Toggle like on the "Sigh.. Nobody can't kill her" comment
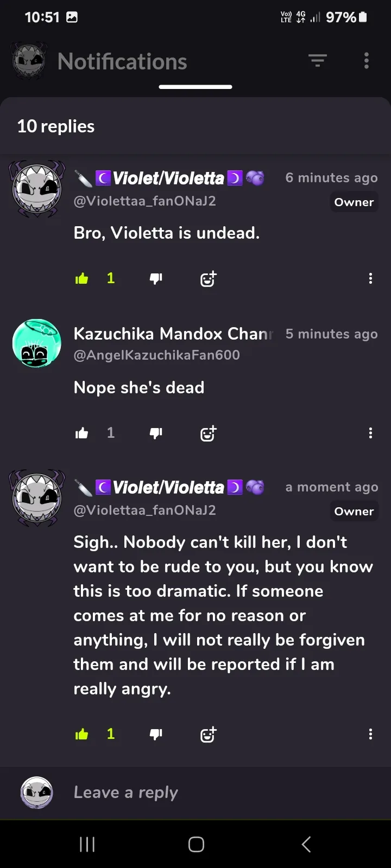This screenshot has height=868, width=391. click(x=82, y=735)
